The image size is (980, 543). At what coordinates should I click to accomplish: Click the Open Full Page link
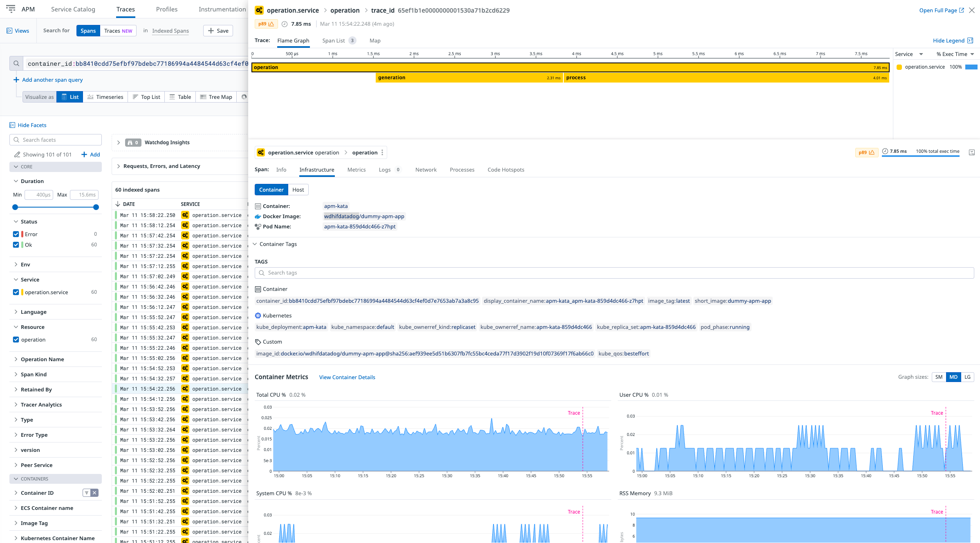coord(938,10)
